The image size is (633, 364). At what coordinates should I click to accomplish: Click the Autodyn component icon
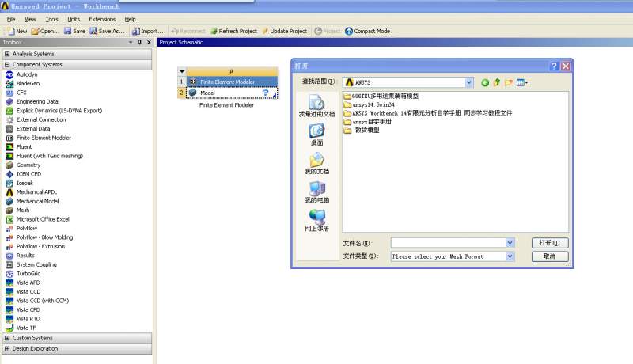coord(9,74)
